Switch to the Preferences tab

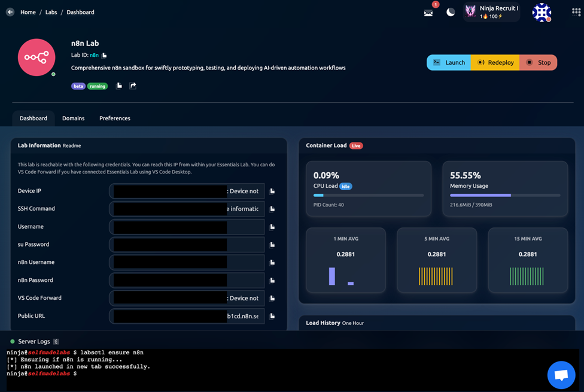[115, 118]
